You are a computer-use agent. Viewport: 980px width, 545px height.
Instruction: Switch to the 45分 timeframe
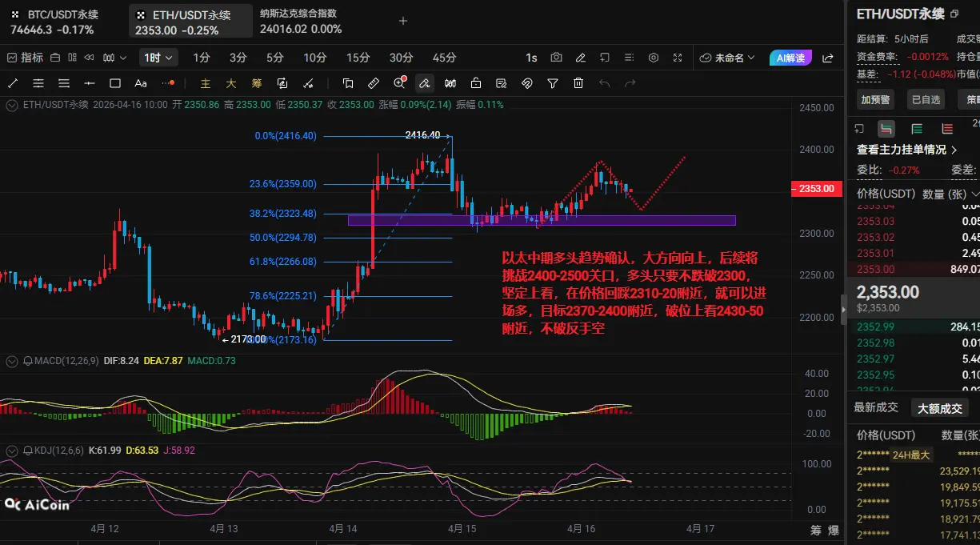(445, 58)
